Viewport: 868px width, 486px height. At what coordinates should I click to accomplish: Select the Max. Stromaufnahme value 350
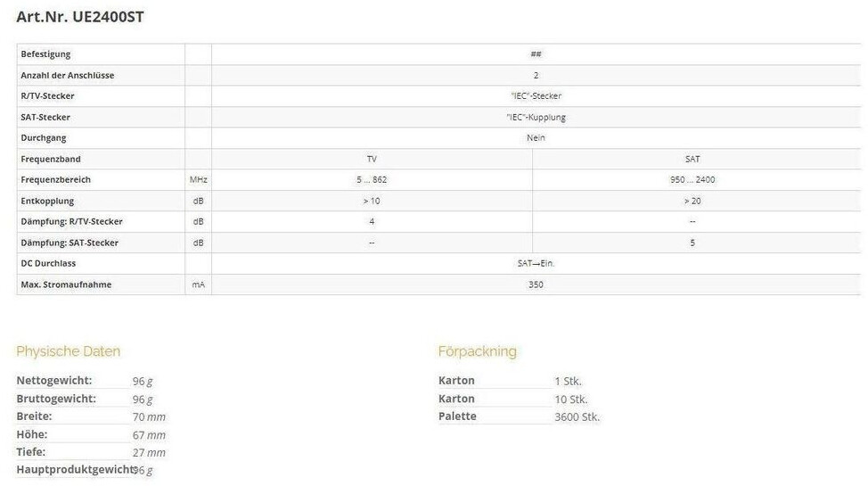(536, 284)
